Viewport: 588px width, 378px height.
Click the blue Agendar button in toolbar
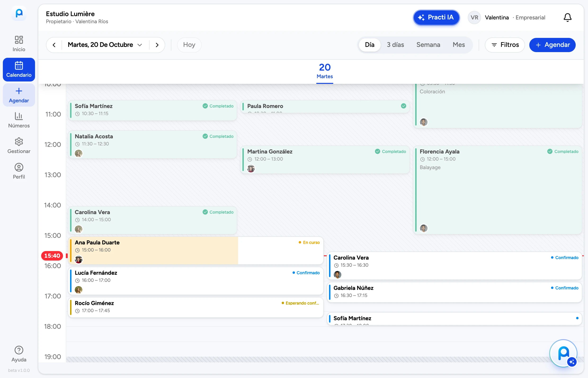552,45
